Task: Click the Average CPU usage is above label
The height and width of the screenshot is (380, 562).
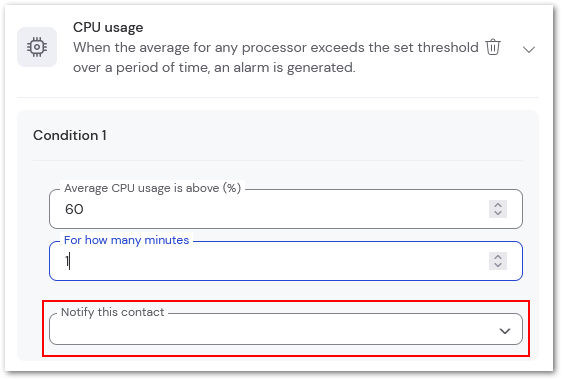Action: click(x=152, y=188)
